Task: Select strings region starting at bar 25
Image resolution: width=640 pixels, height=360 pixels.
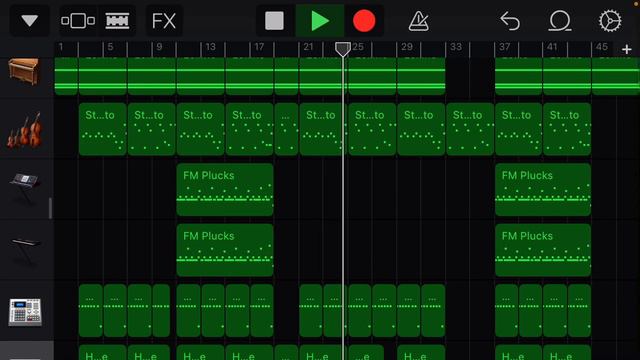Action: [372, 129]
